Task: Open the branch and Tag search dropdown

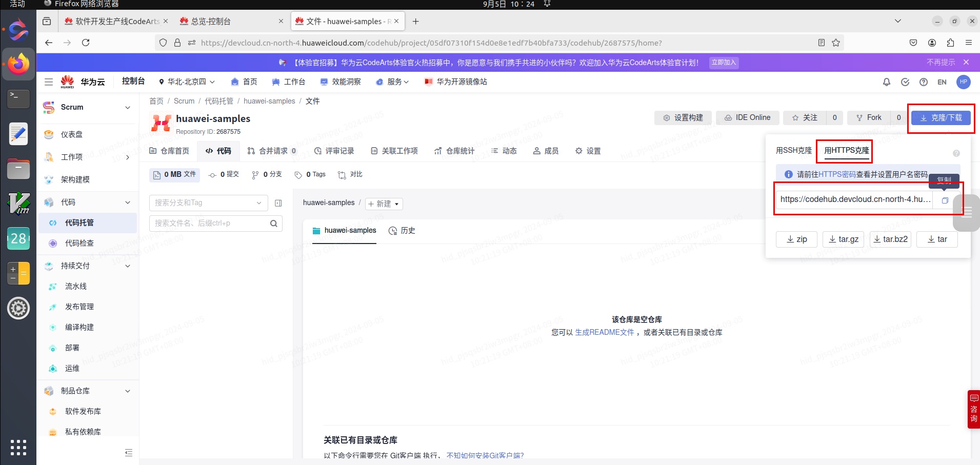Action: [x=209, y=203]
